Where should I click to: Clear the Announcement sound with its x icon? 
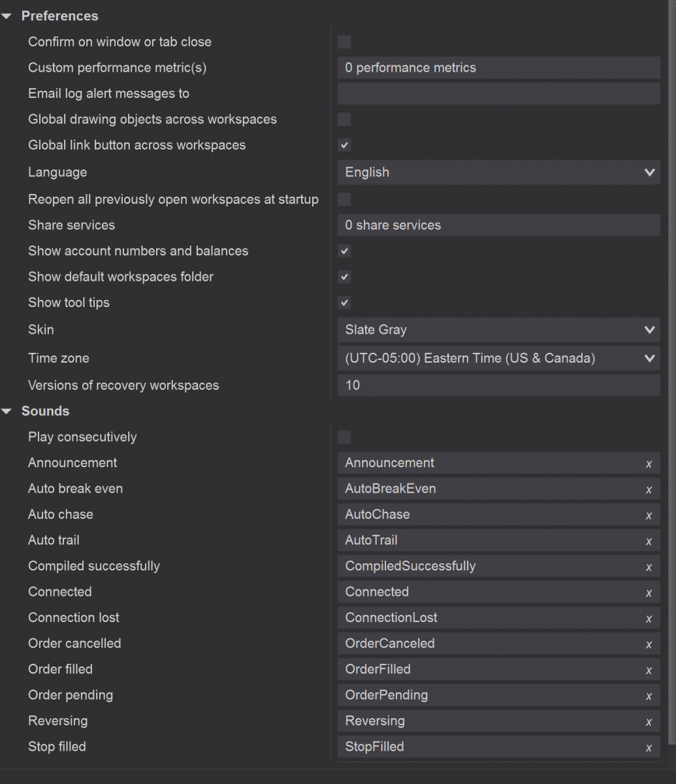(649, 464)
